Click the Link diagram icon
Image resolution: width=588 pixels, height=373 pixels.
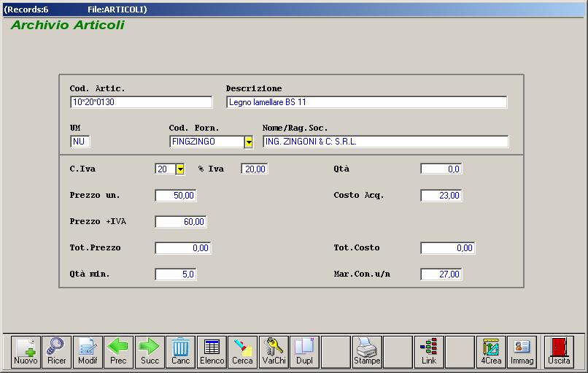pos(429,352)
